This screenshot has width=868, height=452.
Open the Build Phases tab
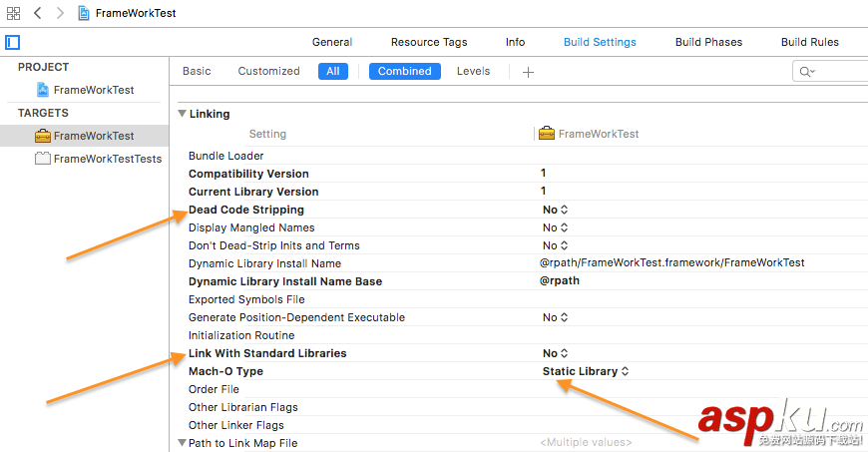coord(708,42)
